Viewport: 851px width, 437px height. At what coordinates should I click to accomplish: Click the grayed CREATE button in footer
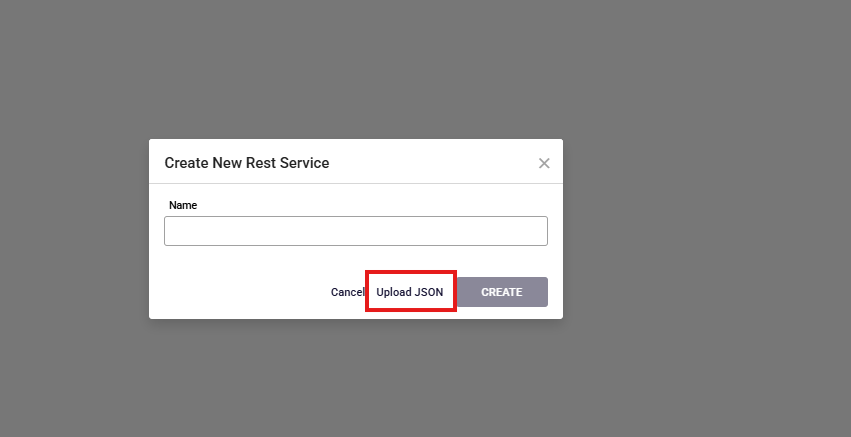(502, 292)
